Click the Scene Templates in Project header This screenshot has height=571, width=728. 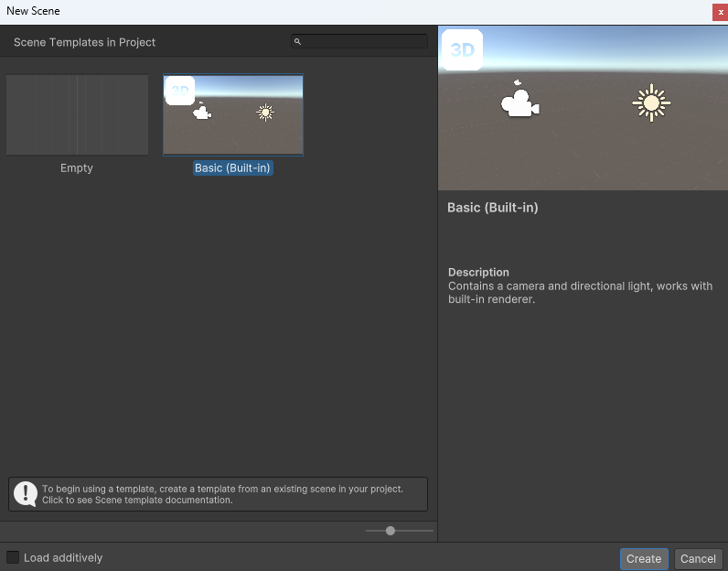[x=84, y=42]
